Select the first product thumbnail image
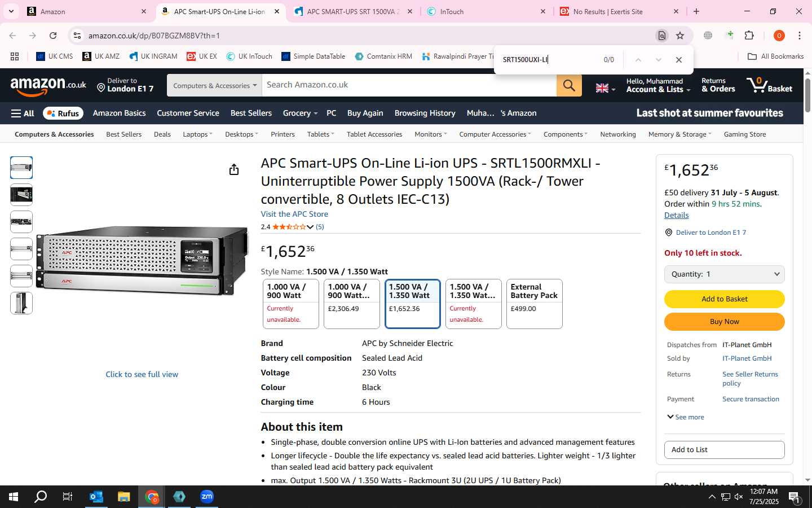 (x=21, y=168)
